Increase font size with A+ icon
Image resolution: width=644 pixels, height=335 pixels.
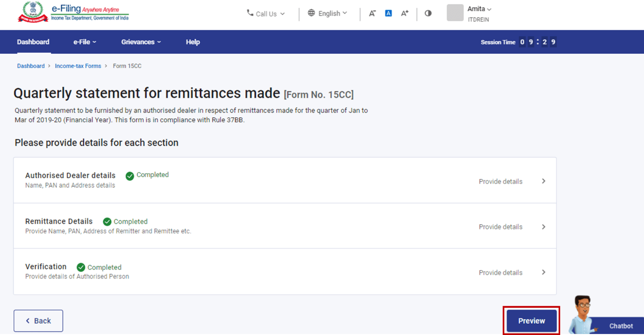[404, 14]
